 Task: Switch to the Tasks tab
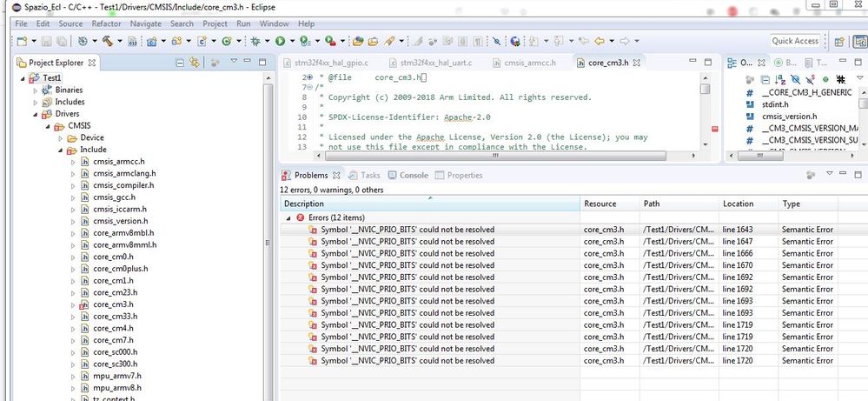coord(364,175)
